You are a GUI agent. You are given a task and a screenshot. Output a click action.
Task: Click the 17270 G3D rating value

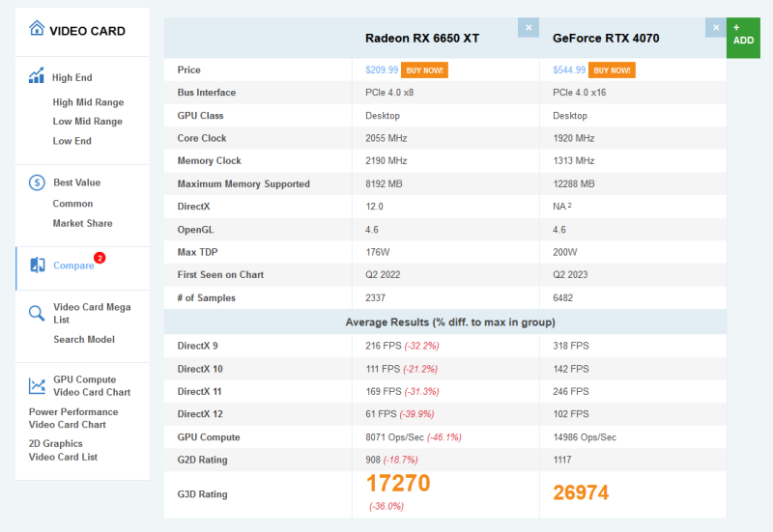[398, 483]
